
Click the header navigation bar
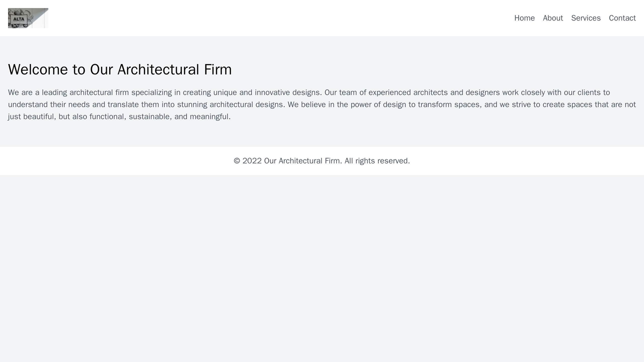(322, 17)
